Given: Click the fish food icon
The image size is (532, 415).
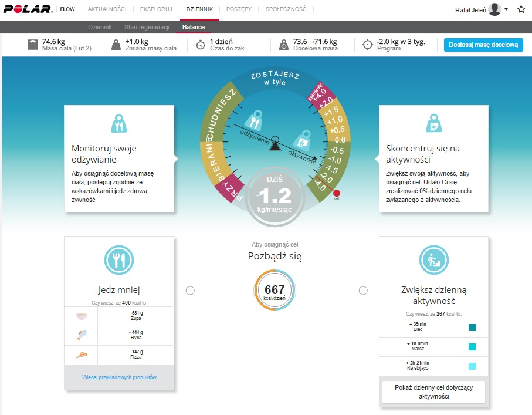Looking at the screenshot, I should (82, 336).
